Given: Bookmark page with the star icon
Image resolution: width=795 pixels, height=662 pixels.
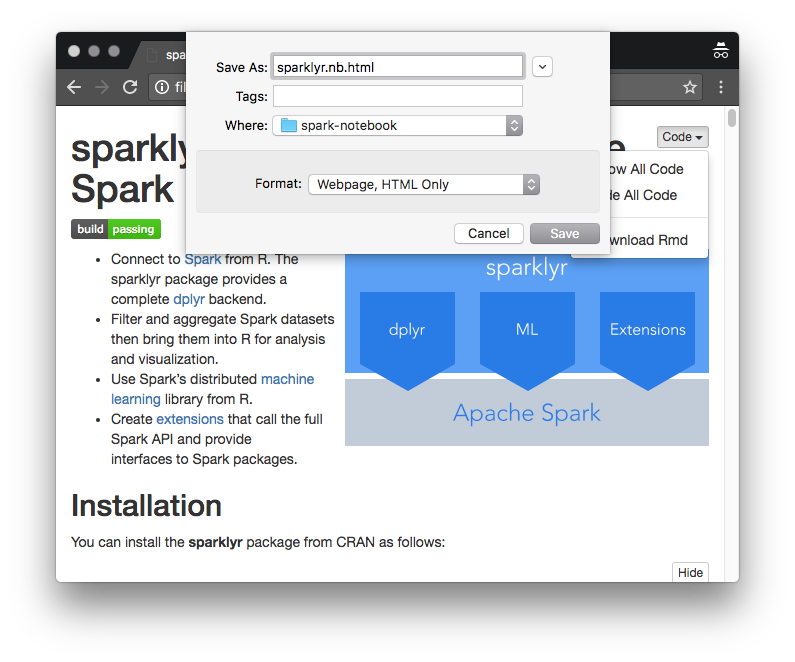Looking at the screenshot, I should [690, 87].
